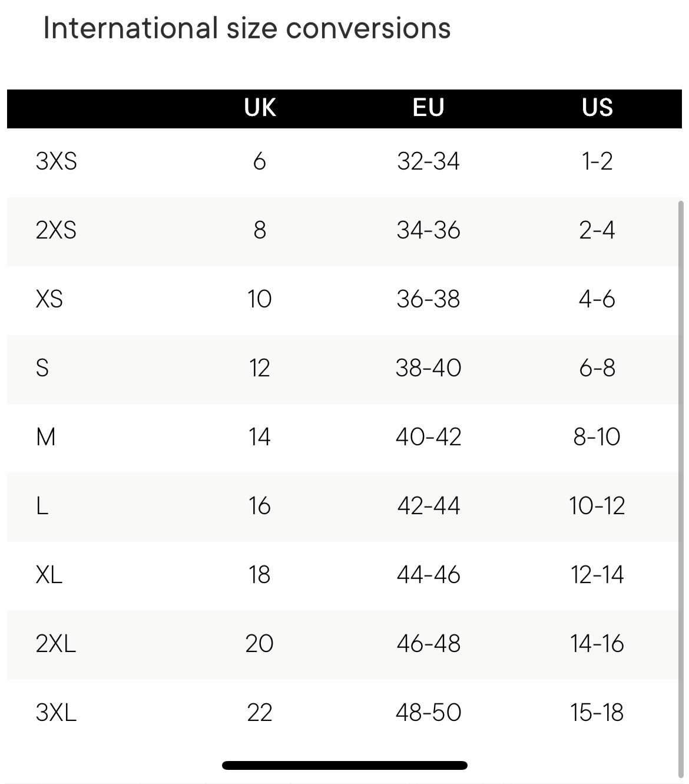Click the US column header
The width and height of the screenshot is (689, 784).
597,108
